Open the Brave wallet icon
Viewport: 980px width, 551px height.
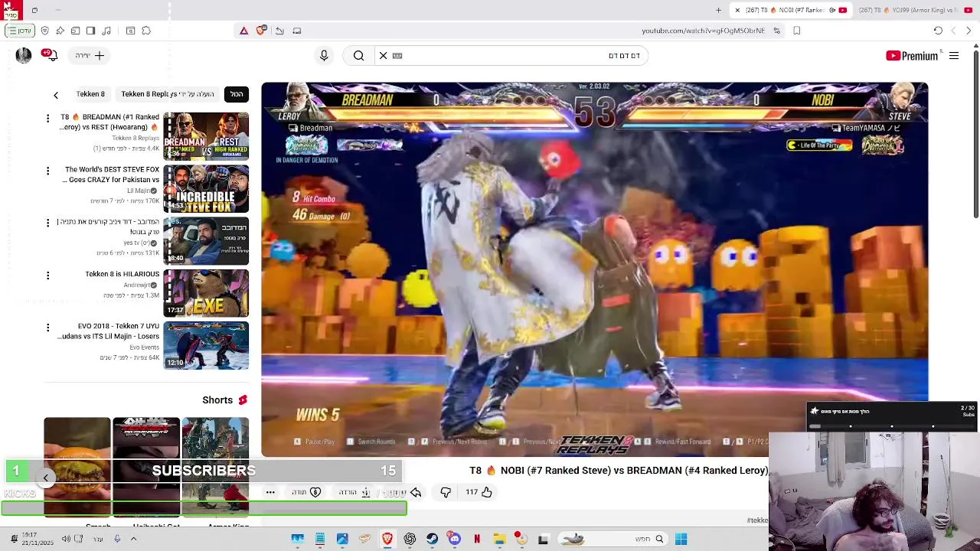point(76,31)
